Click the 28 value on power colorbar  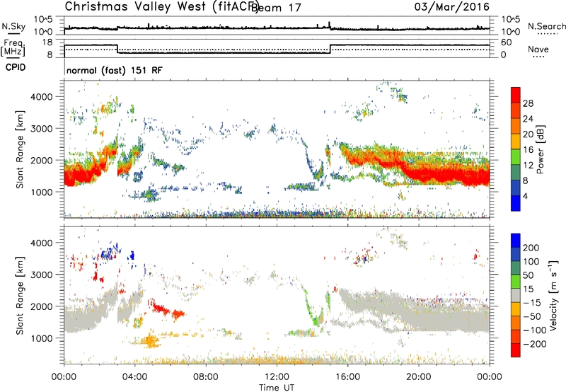pyautogui.click(x=528, y=103)
